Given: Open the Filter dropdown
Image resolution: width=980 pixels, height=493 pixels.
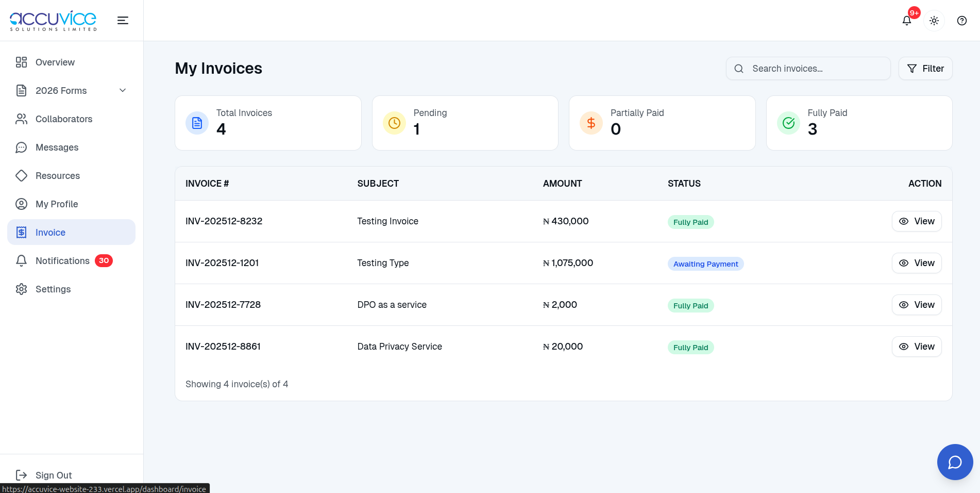Looking at the screenshot, I should [x=925, y=68].
